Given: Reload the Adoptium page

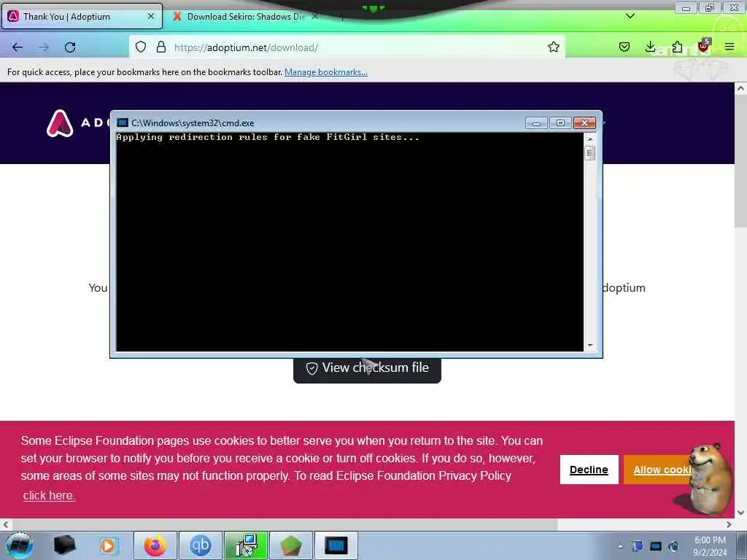Looking at the screenshot, I should (70, 47).
